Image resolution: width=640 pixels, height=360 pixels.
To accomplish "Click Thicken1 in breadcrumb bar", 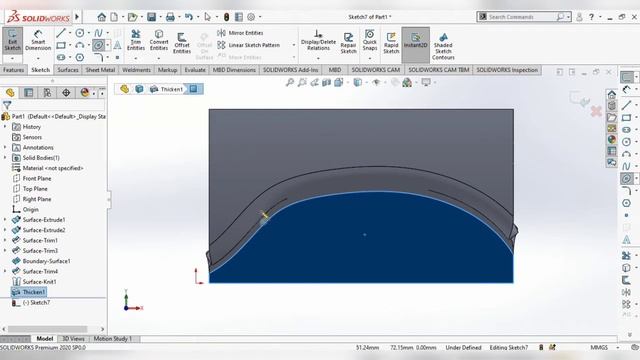I will pos(167,89).
